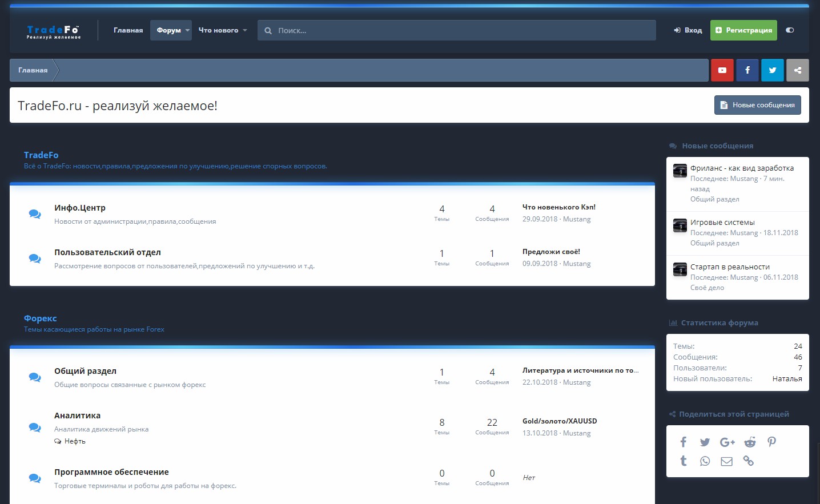Toggle the site theme switch in header
The width and height of the screenshot is (820, 504).
(x=790, y=30)
